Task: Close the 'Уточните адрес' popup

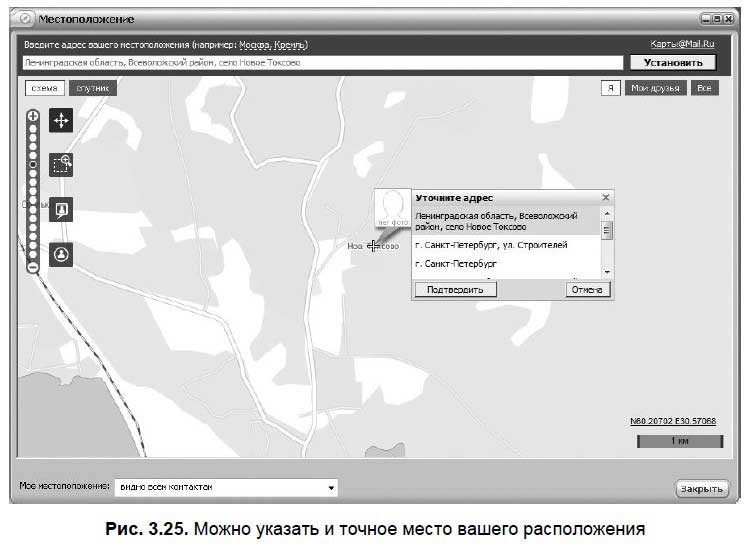Action: coord(606,197)
